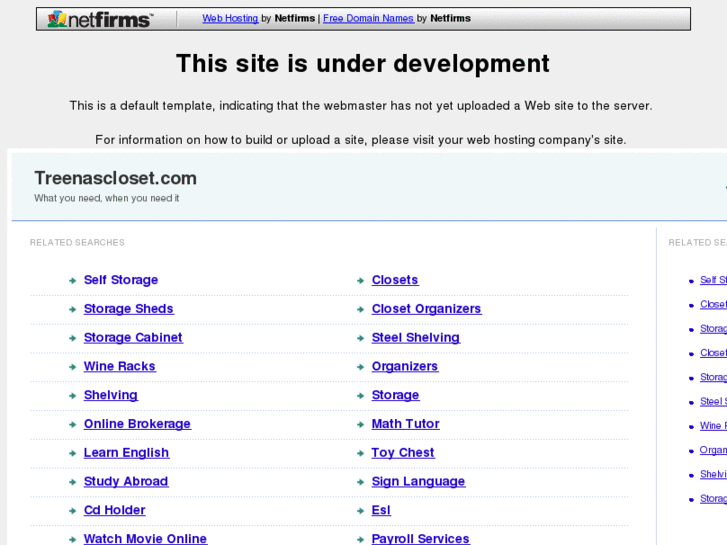This screenshot has height=545, width=727.
Task: Click the arrow icon beside Sign Language
Action: point(360,482)
